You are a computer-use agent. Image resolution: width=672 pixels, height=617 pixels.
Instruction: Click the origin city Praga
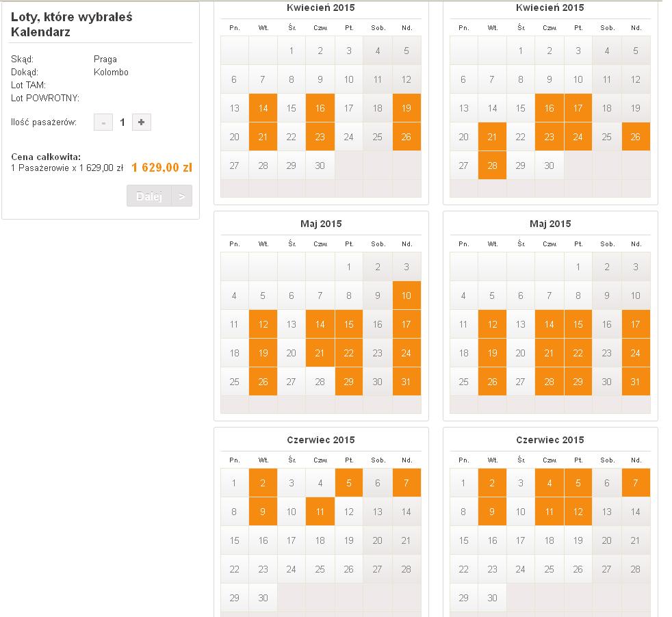coord(105,60)
